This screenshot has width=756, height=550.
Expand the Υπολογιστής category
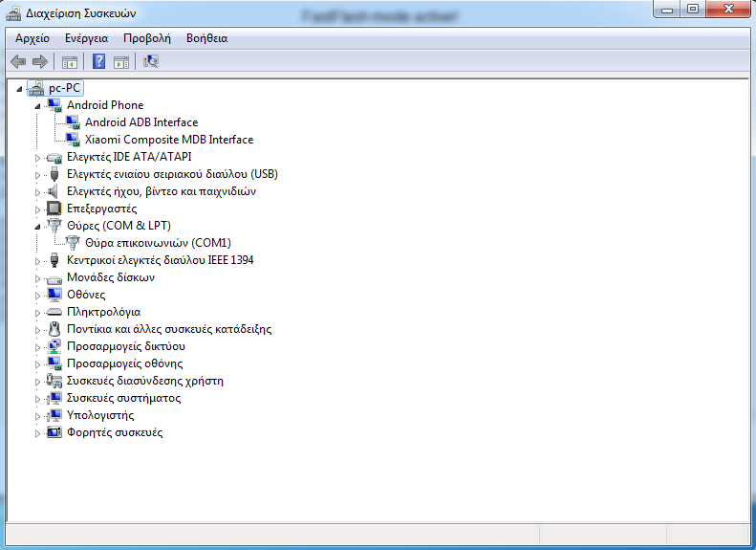37,416
